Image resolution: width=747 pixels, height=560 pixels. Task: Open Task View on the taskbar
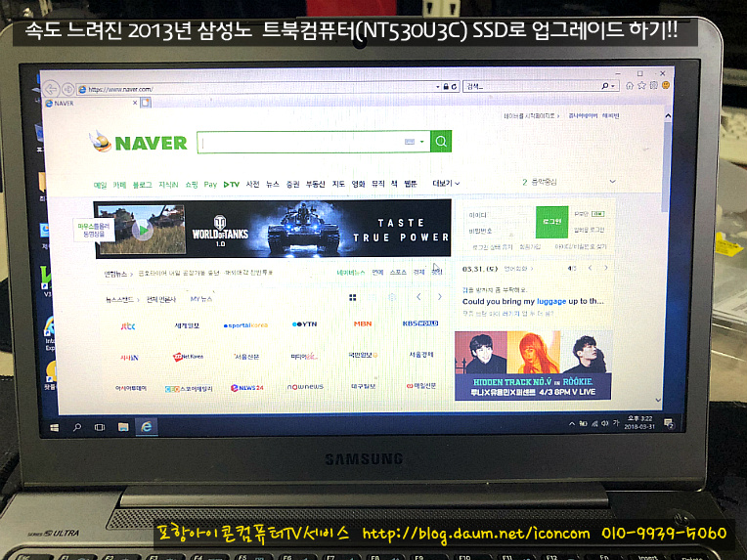pyautogui.click(x=99, y=428)
